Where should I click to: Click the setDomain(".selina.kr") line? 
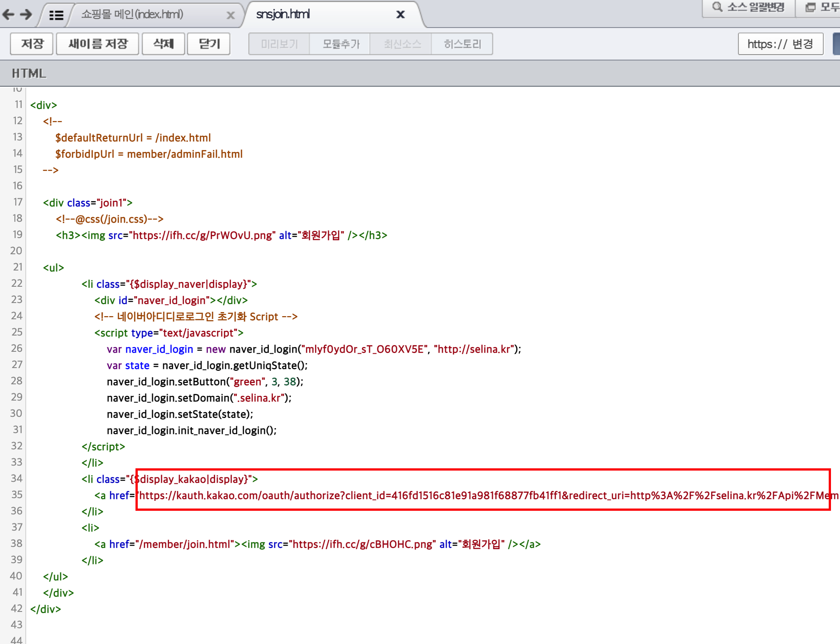click(199, 398)
